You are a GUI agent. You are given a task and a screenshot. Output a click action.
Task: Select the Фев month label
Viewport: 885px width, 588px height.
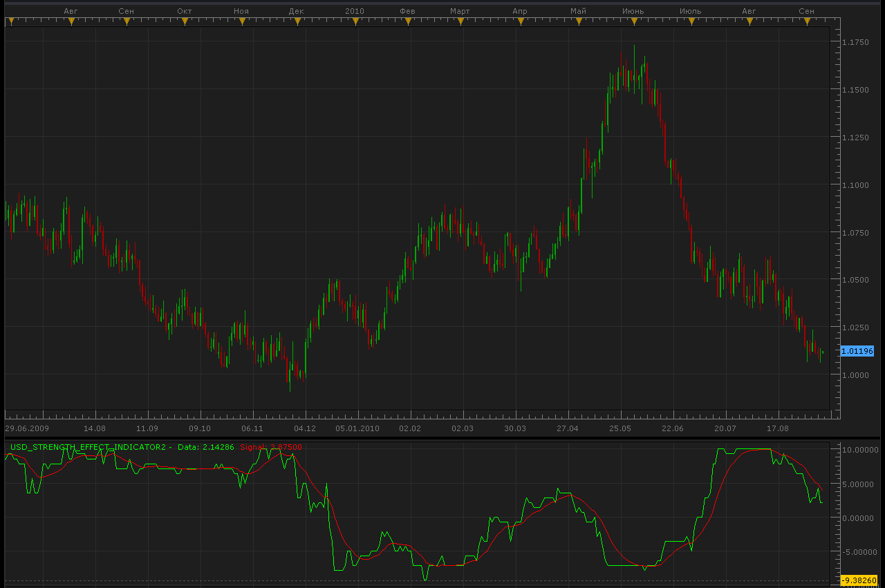click(x=408, y=11)
